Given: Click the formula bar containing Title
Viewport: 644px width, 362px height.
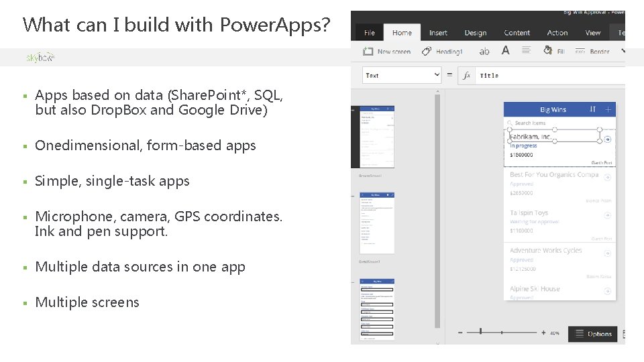Looking at the screenshot, I should (550, 76).
